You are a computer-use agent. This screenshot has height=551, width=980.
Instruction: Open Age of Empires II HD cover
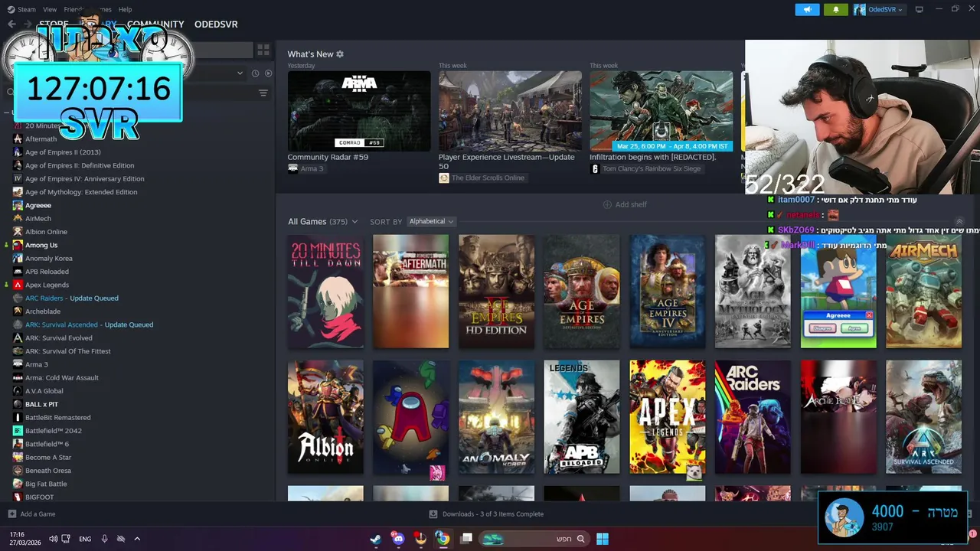coord(496,292)
